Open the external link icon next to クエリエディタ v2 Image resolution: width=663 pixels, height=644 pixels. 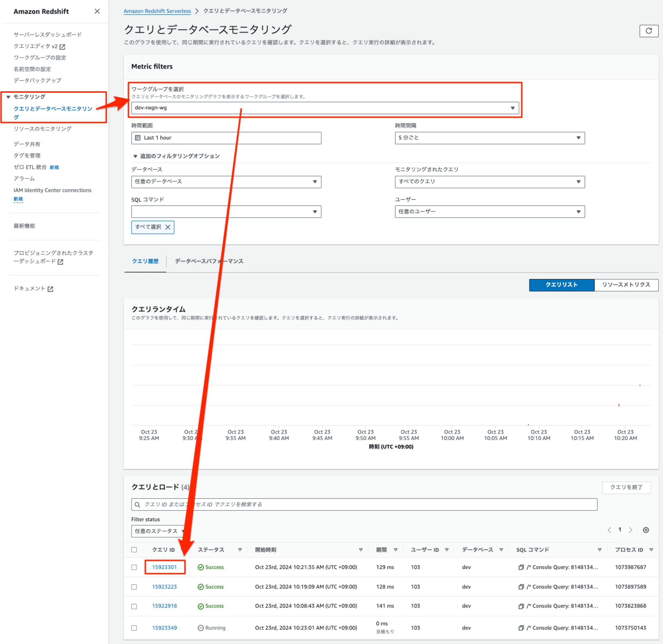(62, 47)
